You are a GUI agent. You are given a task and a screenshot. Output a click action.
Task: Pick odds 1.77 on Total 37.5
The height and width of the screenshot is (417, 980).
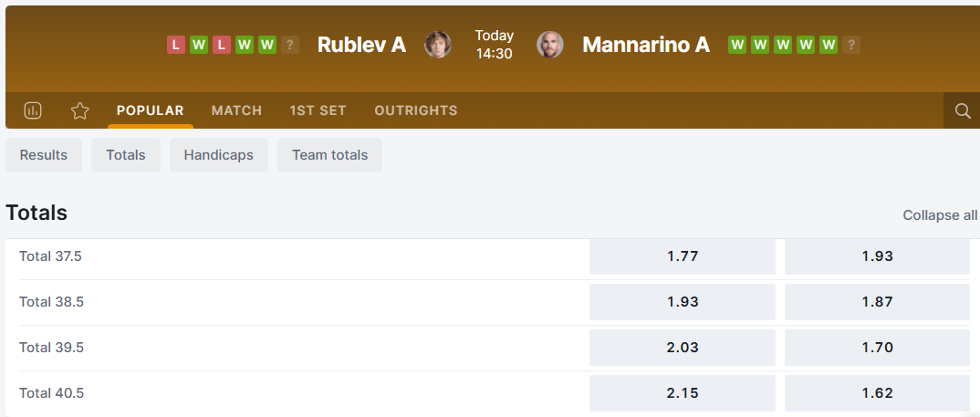point(682,256)
